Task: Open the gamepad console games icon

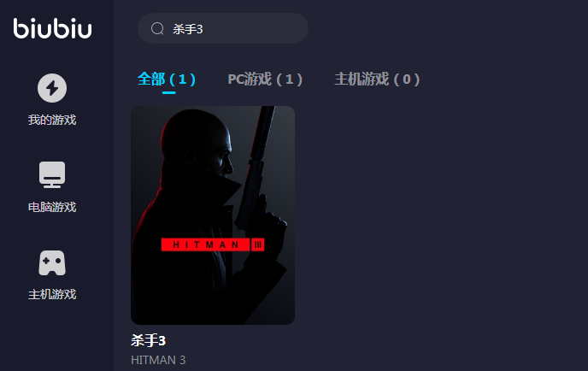Action: click(x=52, y=262)
